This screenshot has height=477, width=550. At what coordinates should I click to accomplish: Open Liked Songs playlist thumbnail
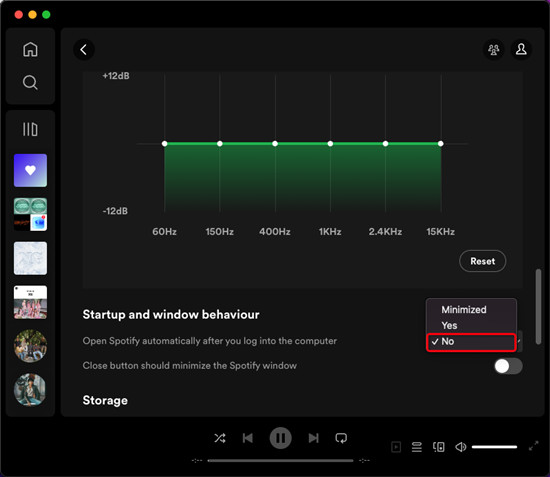31,170
